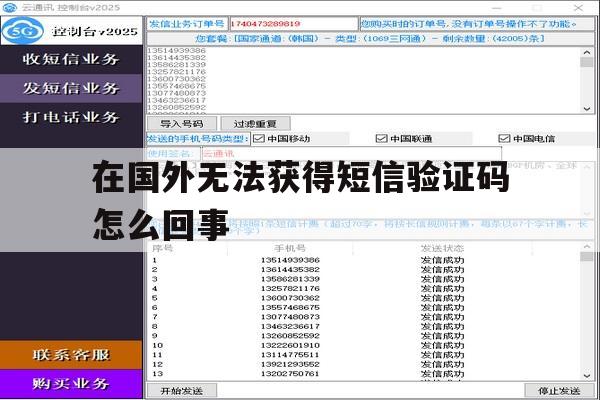Click the title bar app icon
Viewport: 600px width, 400px height.
tap(9, 7)
